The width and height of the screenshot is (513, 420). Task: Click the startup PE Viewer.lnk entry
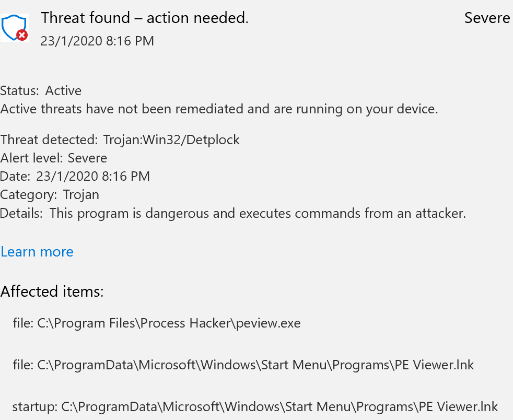(x=255, y=406)
